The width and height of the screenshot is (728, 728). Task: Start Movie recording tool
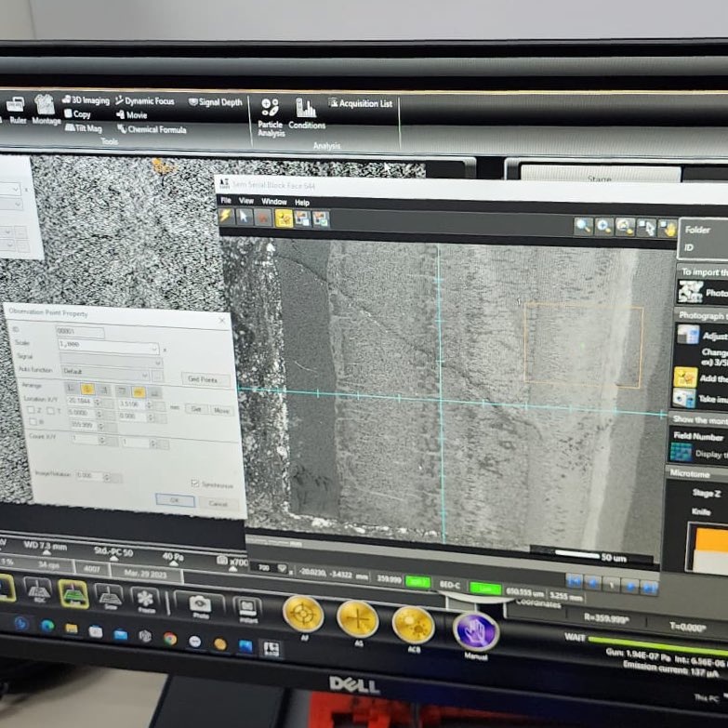[131, 114]
